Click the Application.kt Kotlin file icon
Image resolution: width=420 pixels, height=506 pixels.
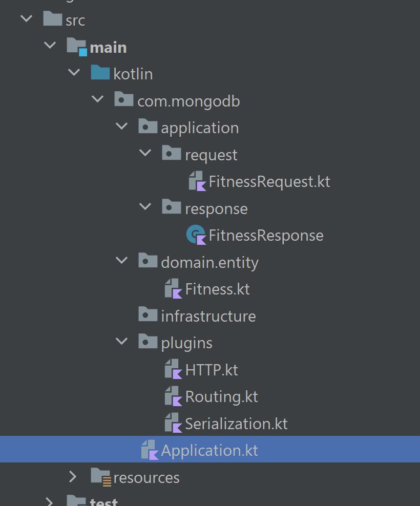pos(150,449)
